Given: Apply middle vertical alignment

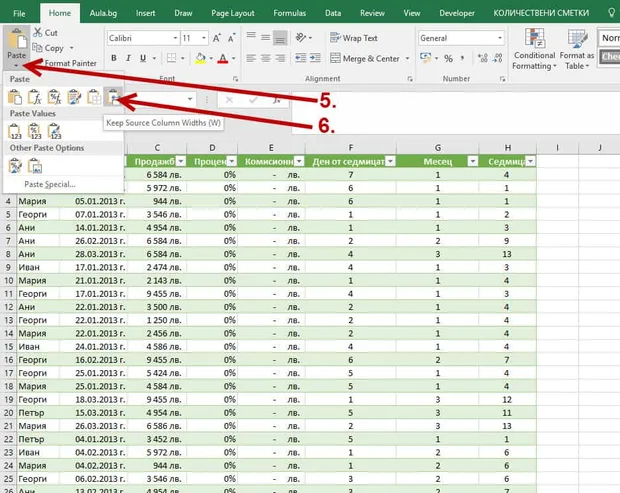Looking at the screenshot, I should tap(266, 38).
